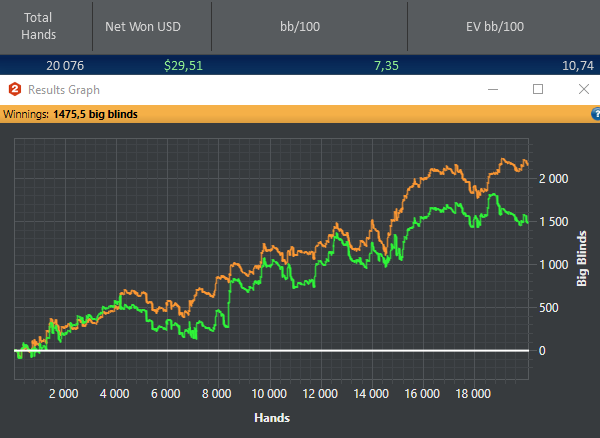Open the blue help icon on the orange bar
Viewport: 600px width, 438px height.
[x=596, y=114]
